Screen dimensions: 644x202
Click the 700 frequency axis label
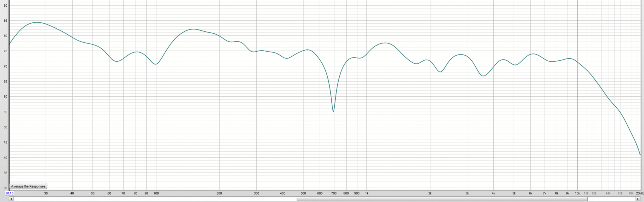[x=334, y=193]
